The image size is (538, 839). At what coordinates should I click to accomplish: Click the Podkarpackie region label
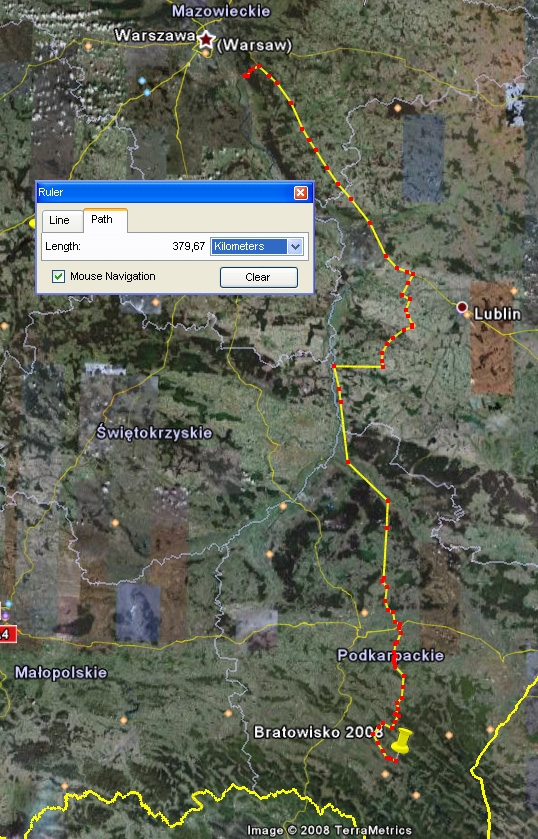[x=391, y=655]
